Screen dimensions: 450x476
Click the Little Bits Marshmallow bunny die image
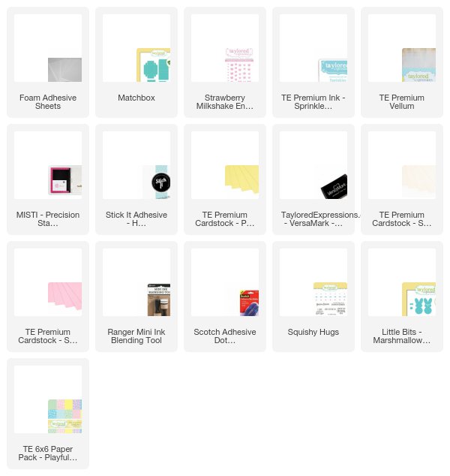(x=418, y=300)
